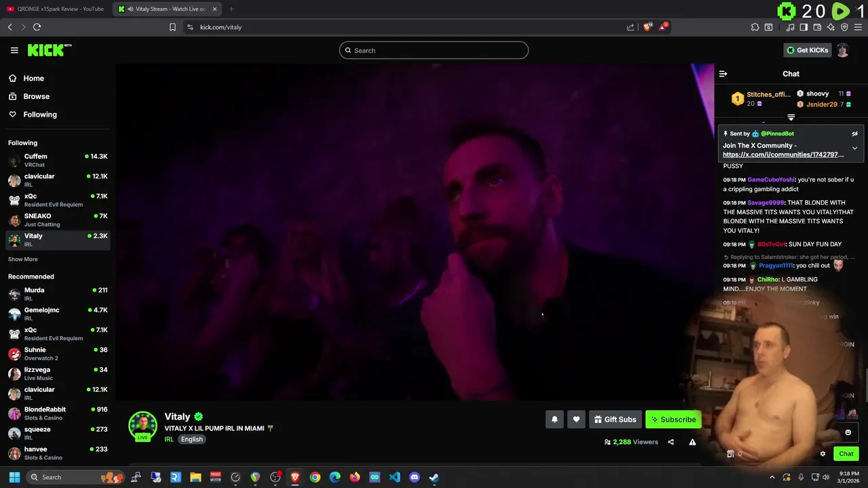Open Discord from taskbar
Viewport: 868px width, 488px height.
coord(414,477)
